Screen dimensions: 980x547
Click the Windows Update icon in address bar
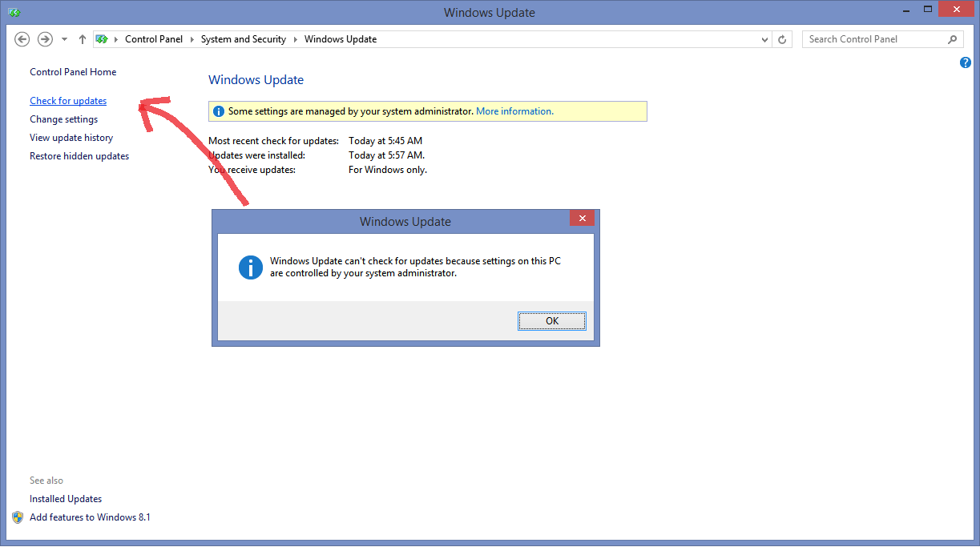click(x=102, y=39)
